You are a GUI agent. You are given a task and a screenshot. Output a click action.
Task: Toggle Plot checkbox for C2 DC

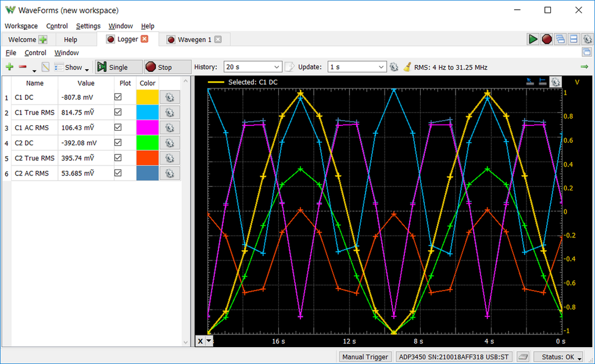point(118,143)
